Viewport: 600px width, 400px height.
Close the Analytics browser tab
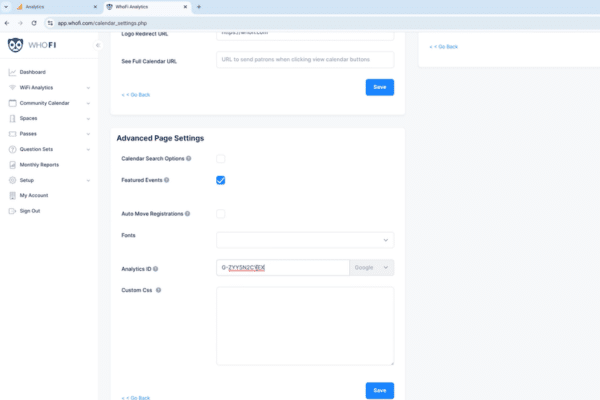point(95,7)
